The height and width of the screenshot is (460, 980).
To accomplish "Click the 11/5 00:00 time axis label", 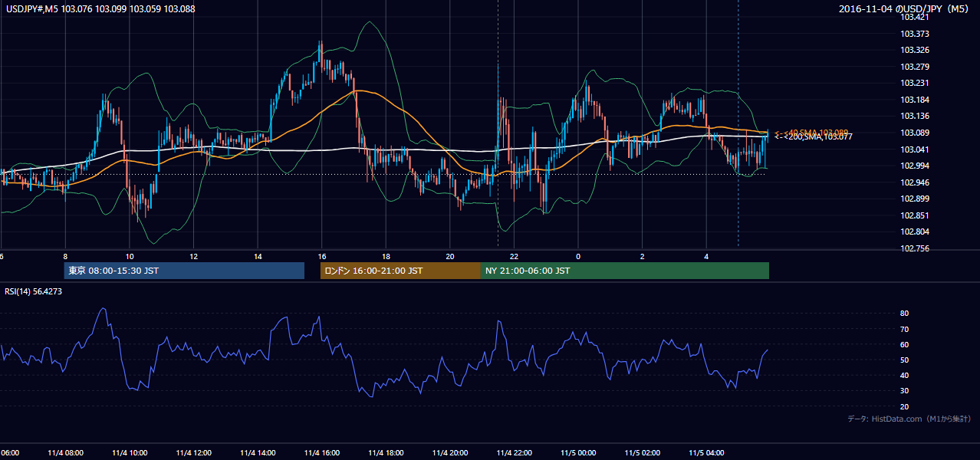I will point(577,453).
